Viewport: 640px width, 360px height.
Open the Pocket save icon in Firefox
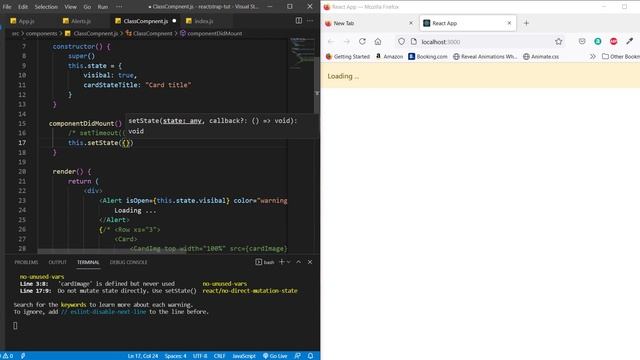point(582,42)
